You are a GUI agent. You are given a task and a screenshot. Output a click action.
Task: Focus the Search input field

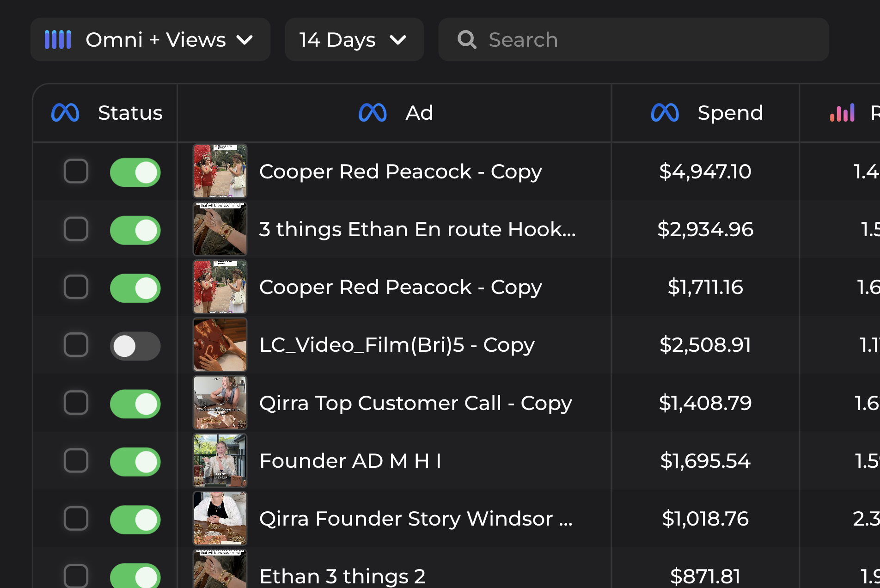click(x=647, y=40)
